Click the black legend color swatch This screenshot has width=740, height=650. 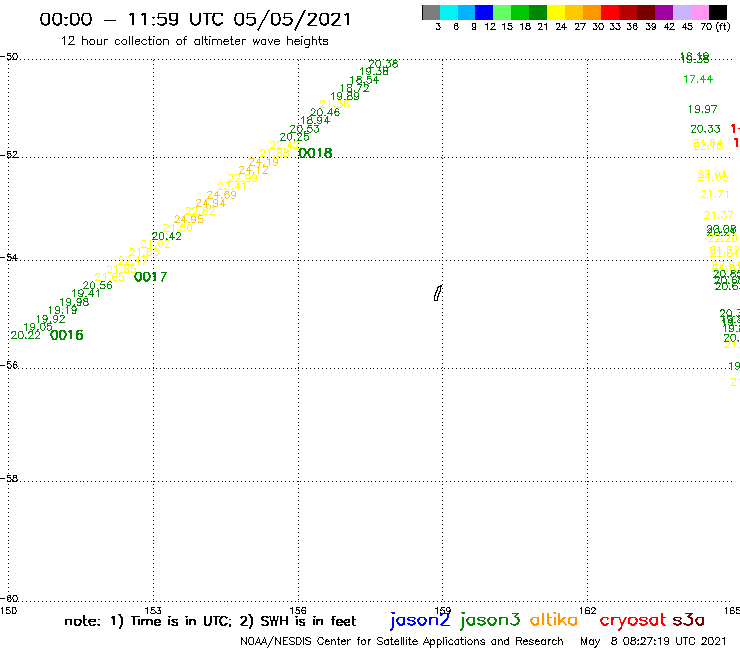coord(718,12)
